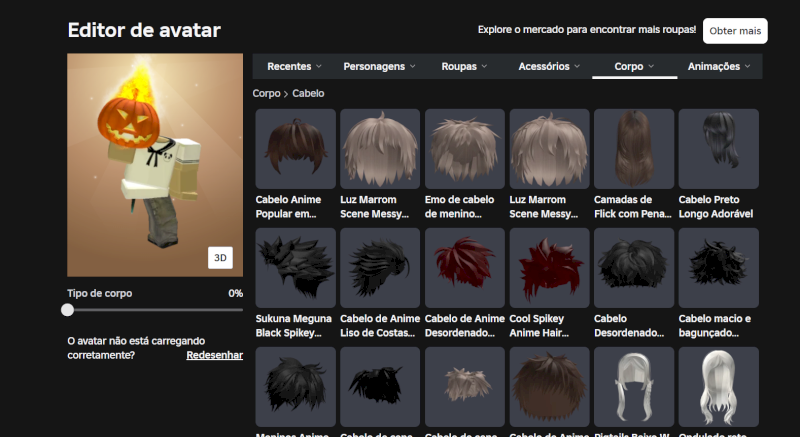The width and height of the screenshot is (800, 437).
Task: Click the Camadas de Flick com Pena label
Action: coord(633,207)
